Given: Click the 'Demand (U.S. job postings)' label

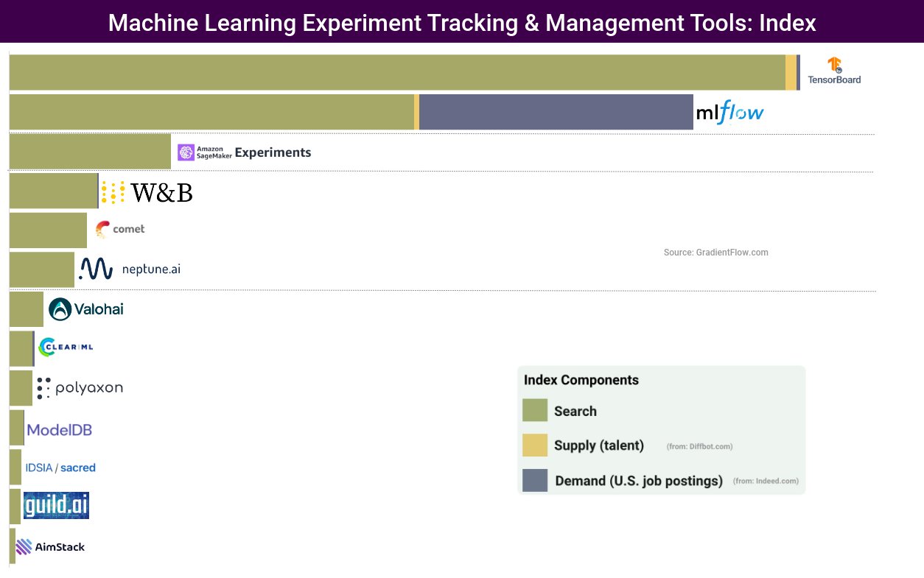Looking at the screenshot, I should point(639,481).
